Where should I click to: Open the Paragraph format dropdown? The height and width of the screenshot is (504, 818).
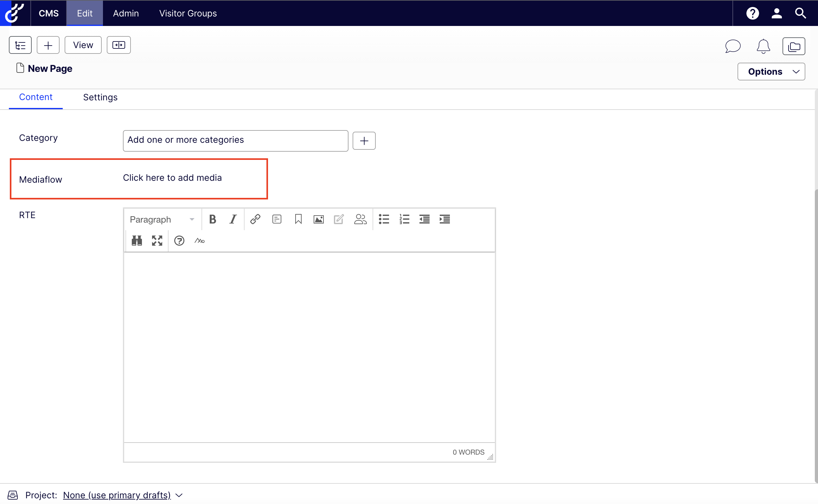coord(161,219)
